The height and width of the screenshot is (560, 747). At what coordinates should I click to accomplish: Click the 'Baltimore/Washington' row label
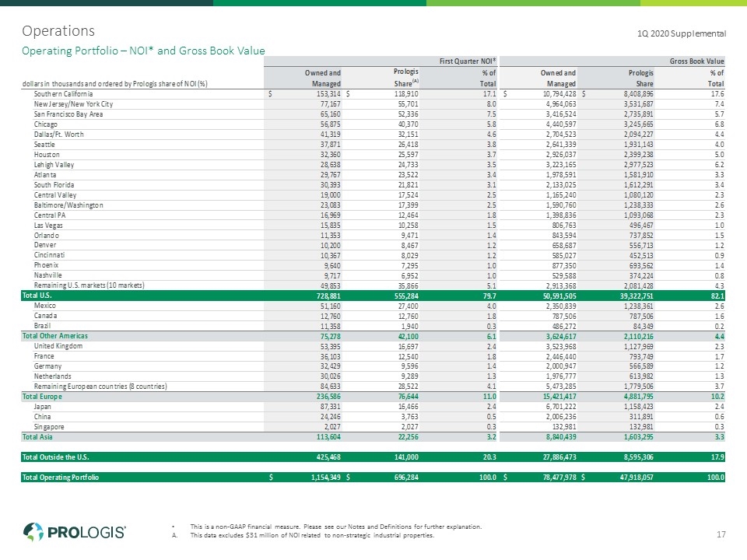click(x=68, y=205)
